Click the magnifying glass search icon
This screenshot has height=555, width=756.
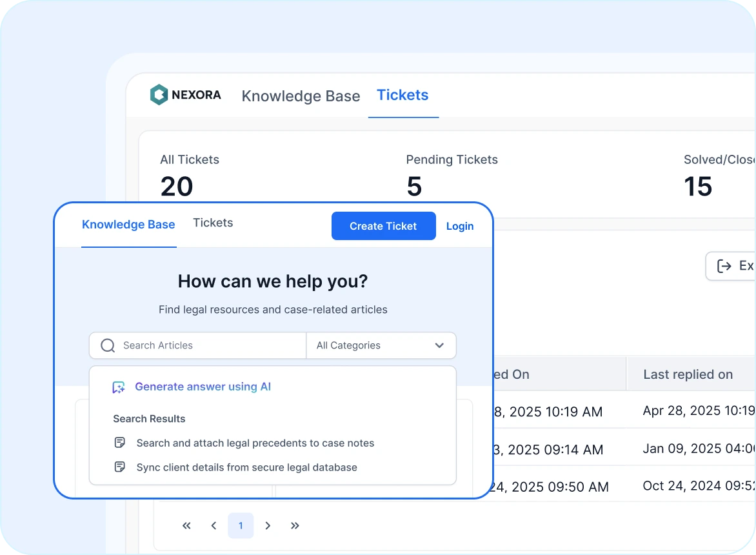pyautogui.click(x=107, y=345)
